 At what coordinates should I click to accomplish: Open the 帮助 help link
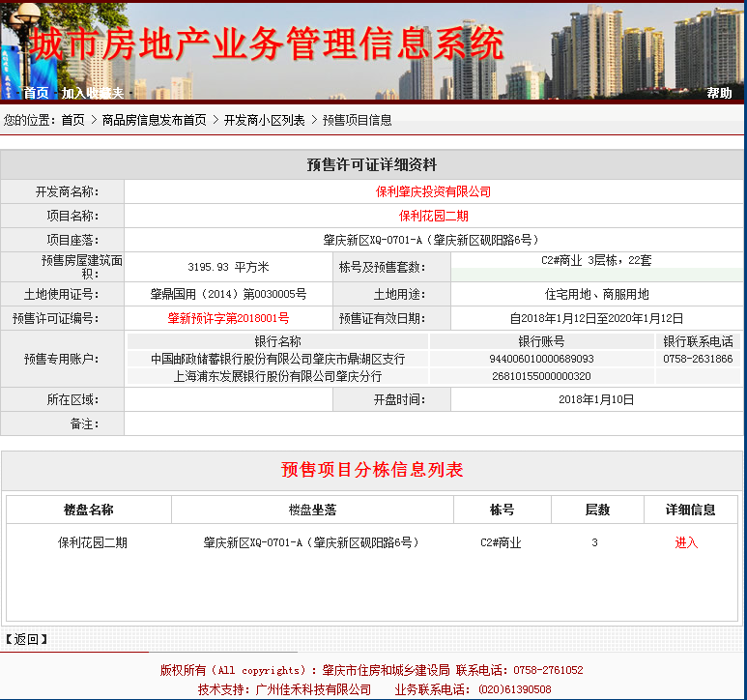[x=719, y=93]
